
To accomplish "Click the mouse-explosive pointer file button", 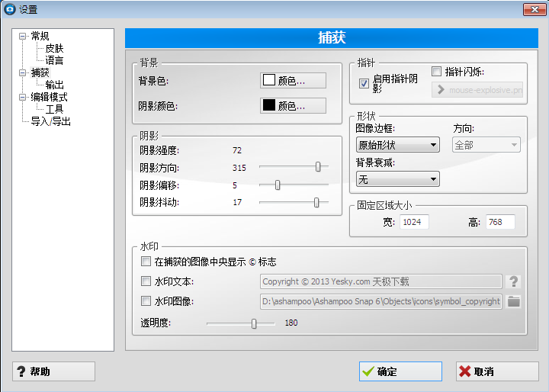I will click(x=477, y=90).
